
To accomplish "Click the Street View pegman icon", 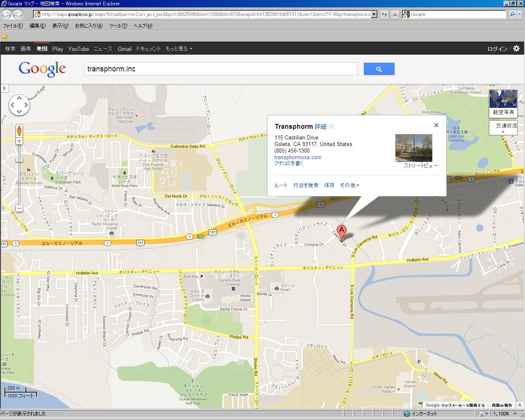I will tap(19, 131).
